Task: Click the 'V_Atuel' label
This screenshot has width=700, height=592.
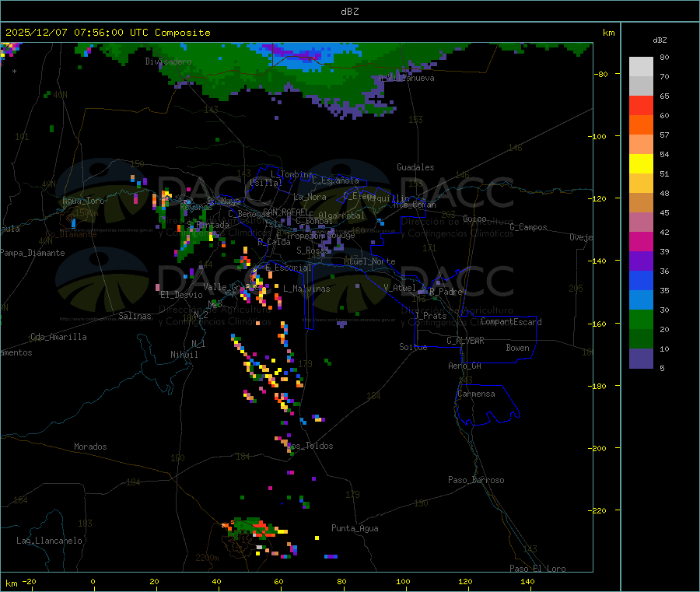Action: [x=400, y=288]
